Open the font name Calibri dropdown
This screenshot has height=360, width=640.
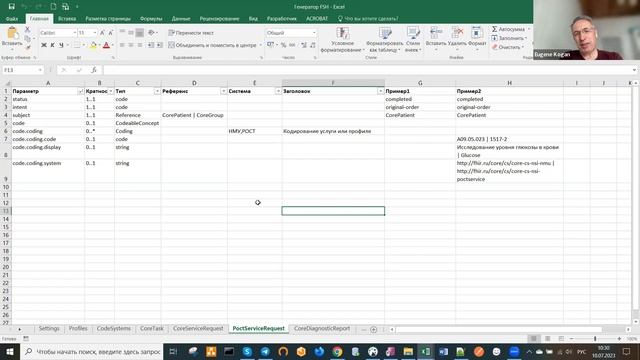(x=75, y=33)
